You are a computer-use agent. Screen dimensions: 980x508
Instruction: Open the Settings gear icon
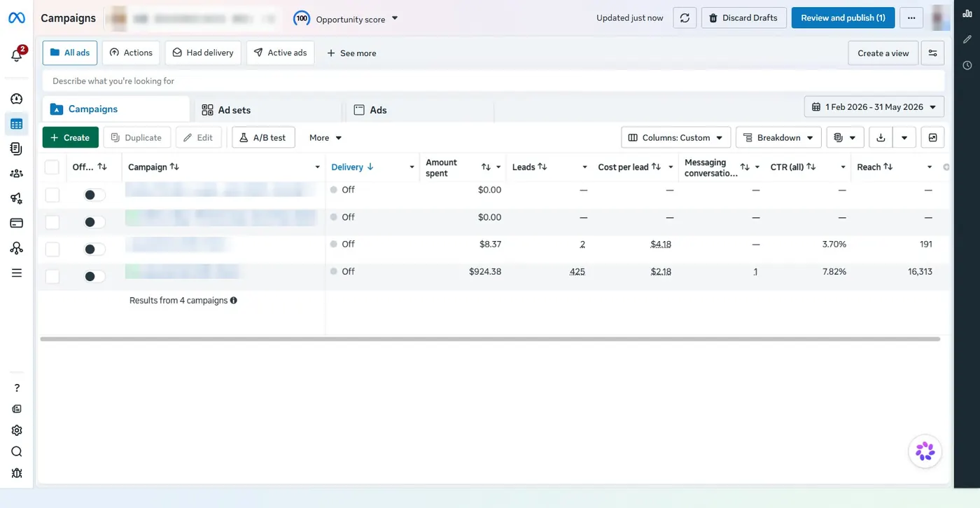click(17, 430)
